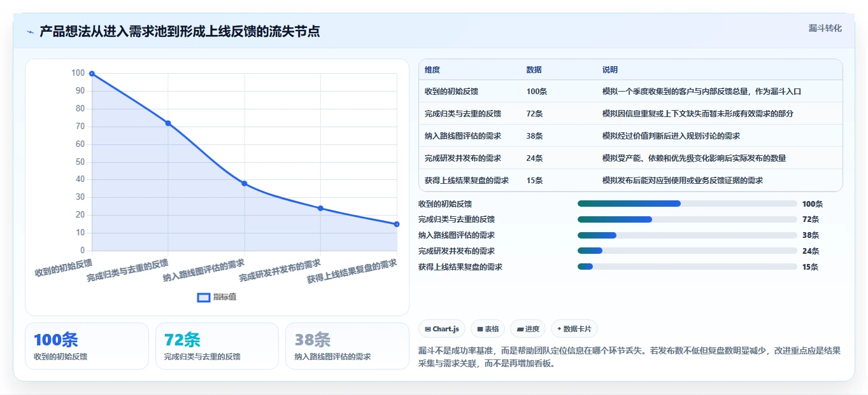Click the 完成归类与去重的反馈 progress bar

[x=687, y=219]
